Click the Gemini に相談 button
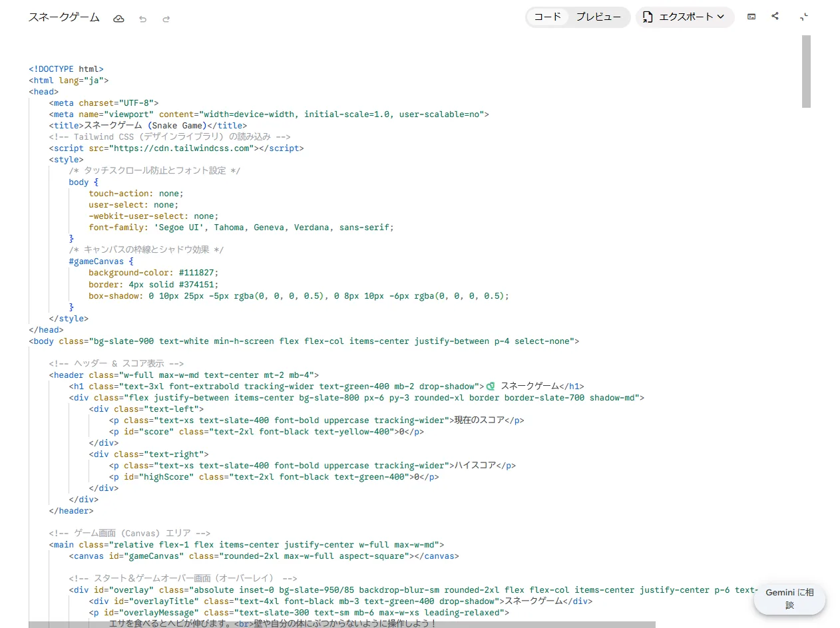Viewport: 840px width, 628px height. point(789,599)
